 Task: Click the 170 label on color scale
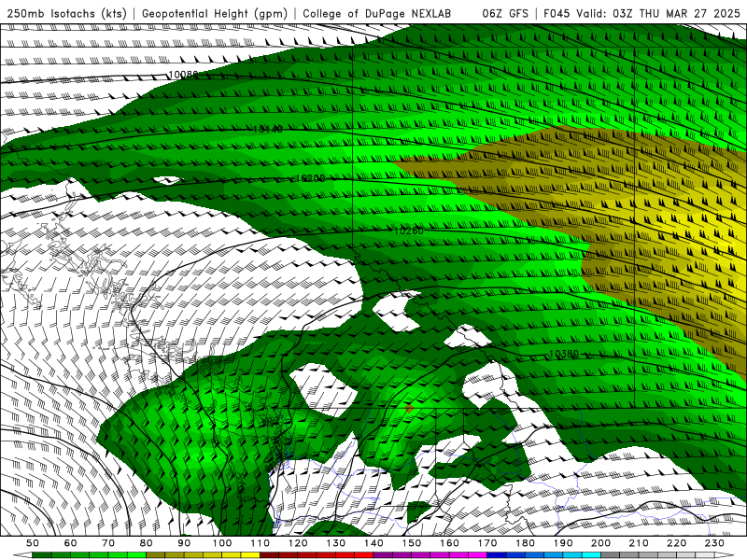point(487,543)
